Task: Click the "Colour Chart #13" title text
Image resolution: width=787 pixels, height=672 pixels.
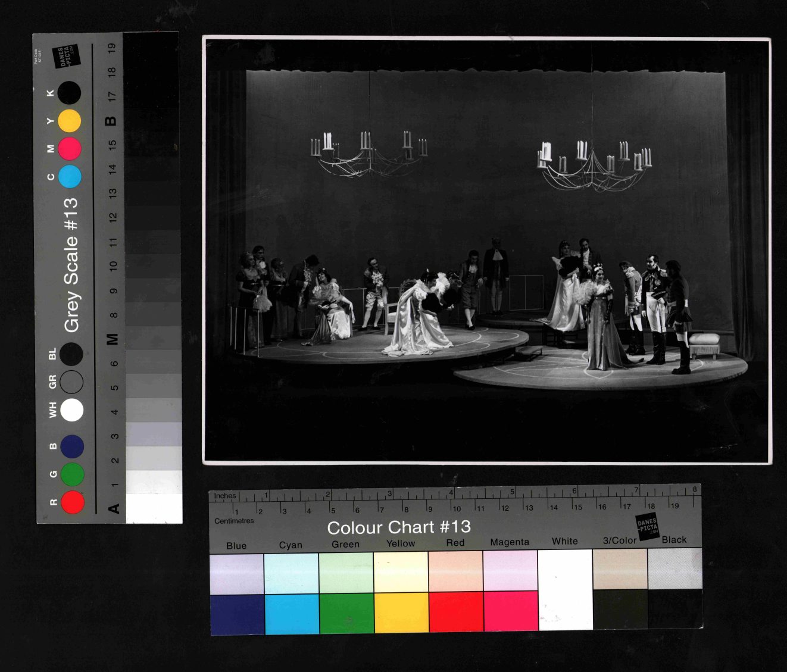Action: (x=399, y=527)
